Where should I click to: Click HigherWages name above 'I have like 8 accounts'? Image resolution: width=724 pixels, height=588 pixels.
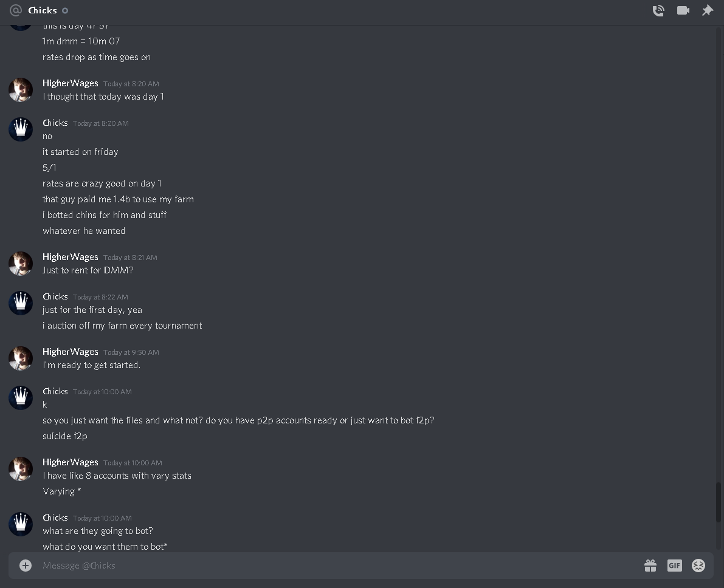70,462
